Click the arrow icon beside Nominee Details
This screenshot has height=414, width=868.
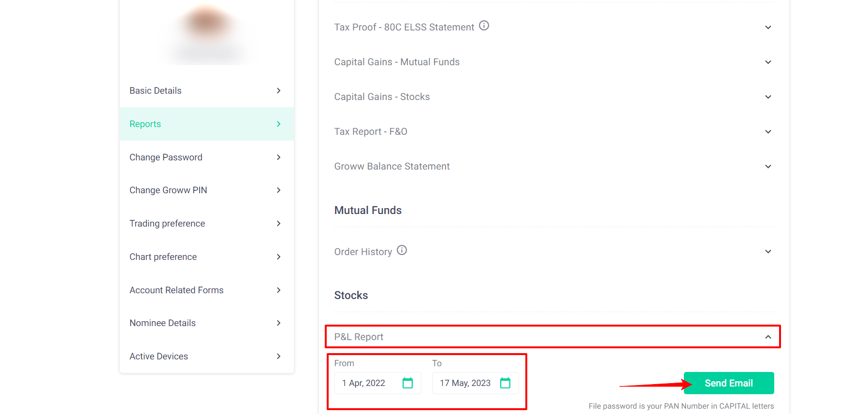pos(279,323)
